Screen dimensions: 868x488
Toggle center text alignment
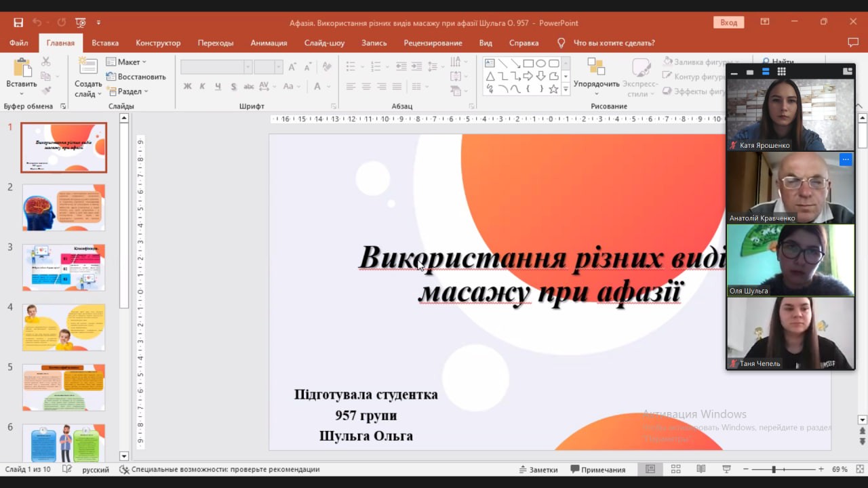[366, 87]
